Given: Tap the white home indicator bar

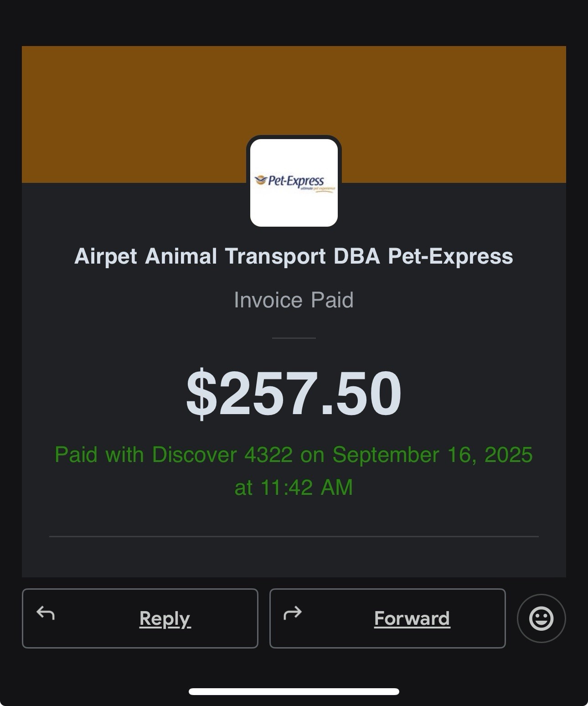Looking at the screenshot, I should pos(294,691).
